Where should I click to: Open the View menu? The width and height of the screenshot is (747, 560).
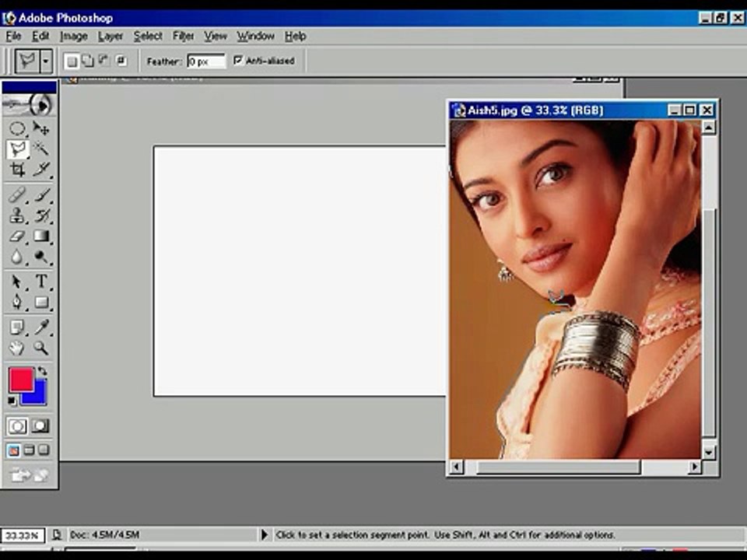pyautogui.click(x=216, y=37)
